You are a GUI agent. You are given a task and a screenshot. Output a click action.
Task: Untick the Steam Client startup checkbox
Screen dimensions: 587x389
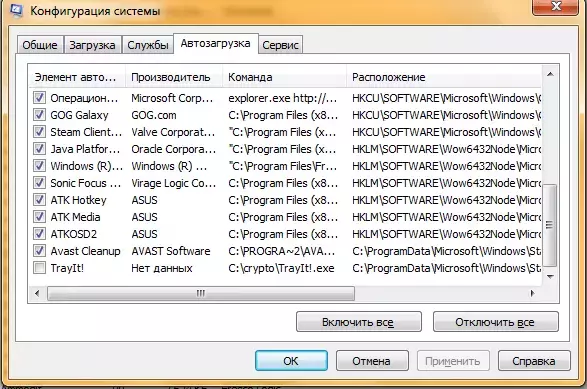tap(39, 132)
